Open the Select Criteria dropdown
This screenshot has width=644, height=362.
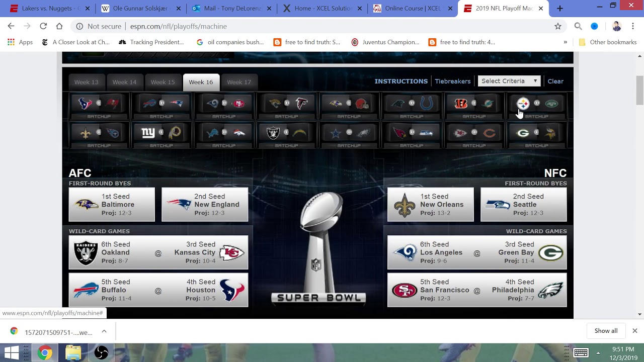(x=509, y=81)
